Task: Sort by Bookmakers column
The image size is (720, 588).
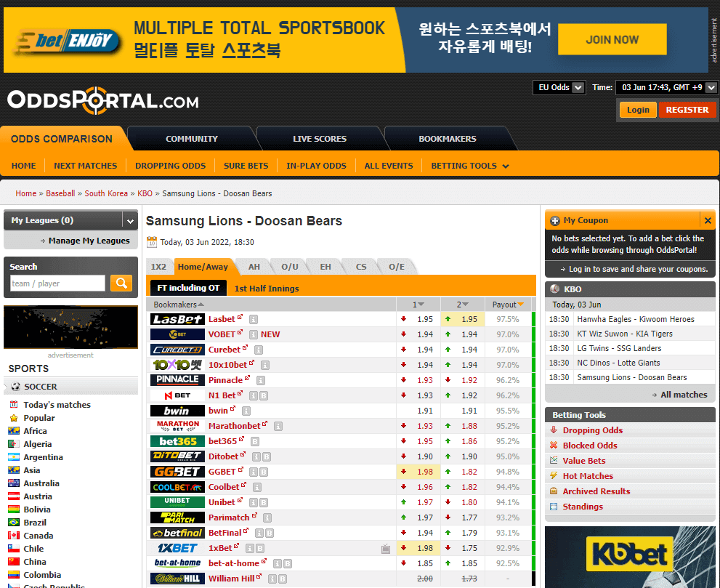Action: pos(179,305)
